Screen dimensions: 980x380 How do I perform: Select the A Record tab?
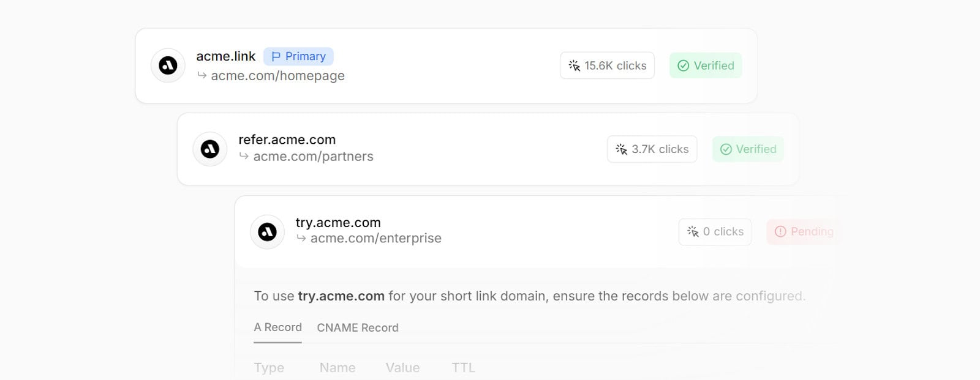[277, 327]
